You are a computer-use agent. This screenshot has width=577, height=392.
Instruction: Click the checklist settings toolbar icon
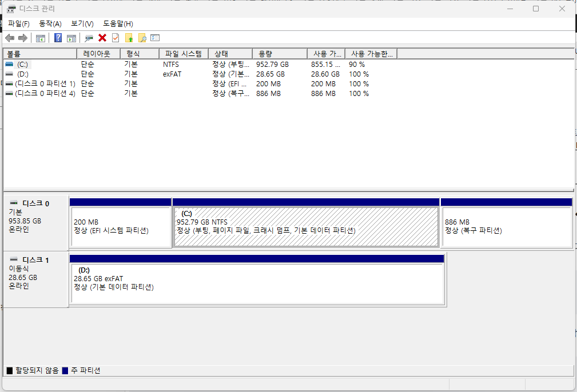point(155,38)
